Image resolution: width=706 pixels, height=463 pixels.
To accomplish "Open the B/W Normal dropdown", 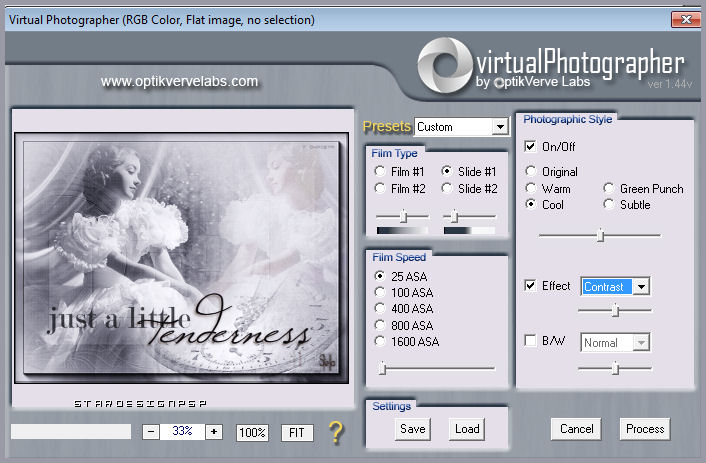I will [640, 343].
